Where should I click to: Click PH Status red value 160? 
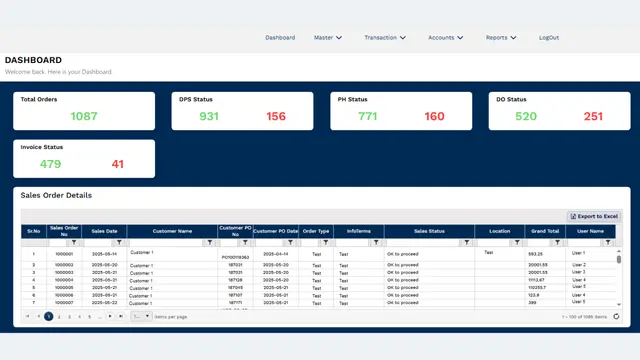pos(434,116)
